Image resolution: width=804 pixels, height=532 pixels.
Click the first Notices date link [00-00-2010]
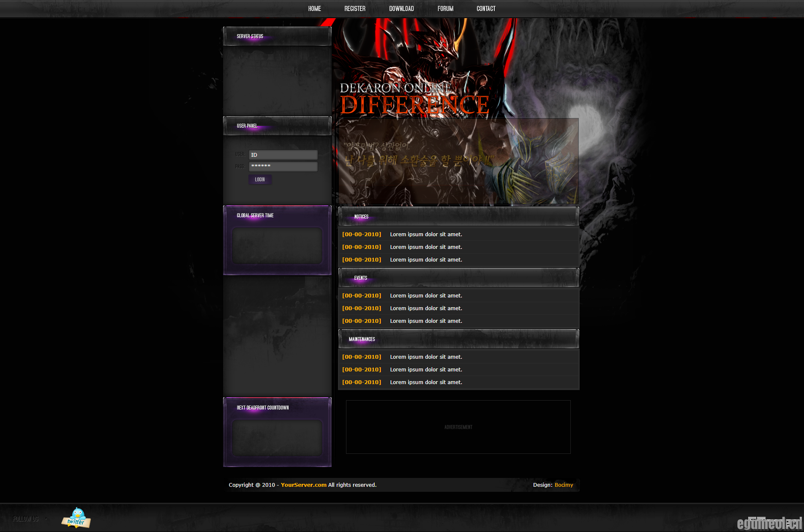362,234
